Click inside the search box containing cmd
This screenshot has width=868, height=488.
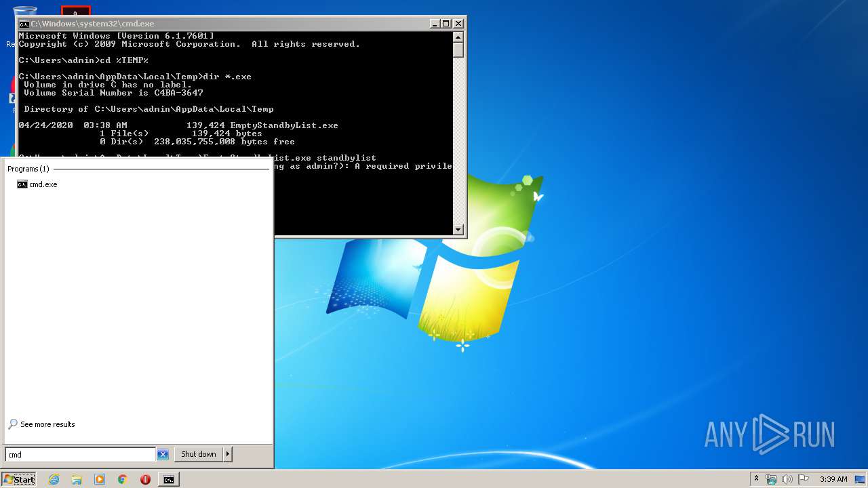[80, 455]
